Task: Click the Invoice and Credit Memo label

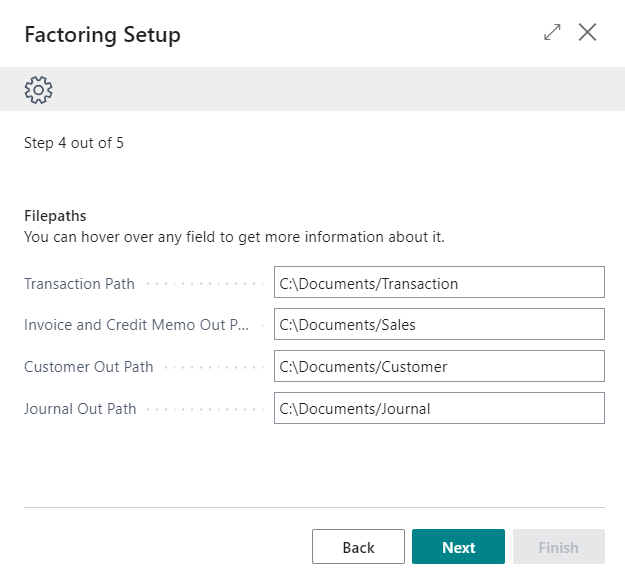Action: [136, 325]
